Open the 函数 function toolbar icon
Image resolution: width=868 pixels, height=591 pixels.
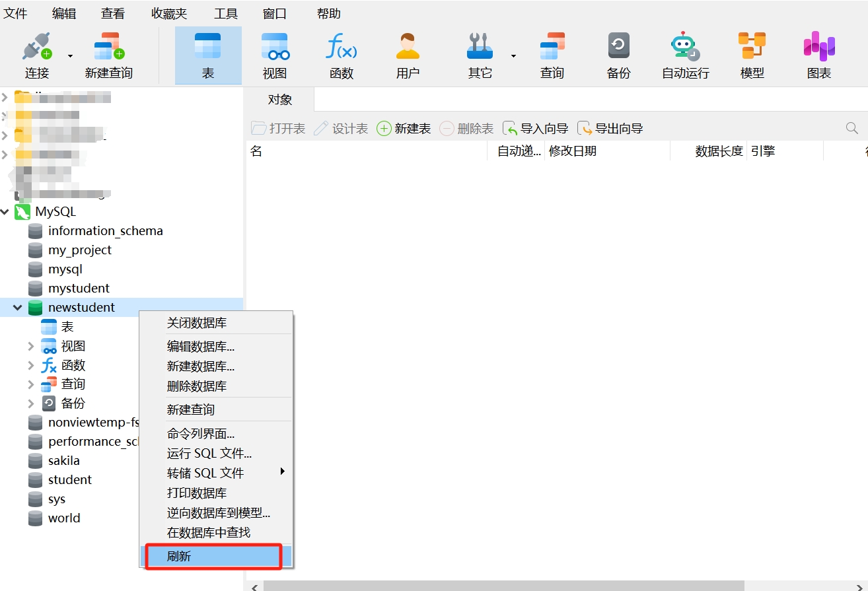342,48
